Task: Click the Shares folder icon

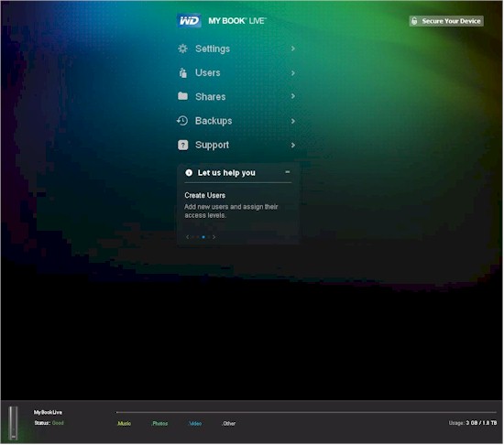Action: click(x=182, y=96)
